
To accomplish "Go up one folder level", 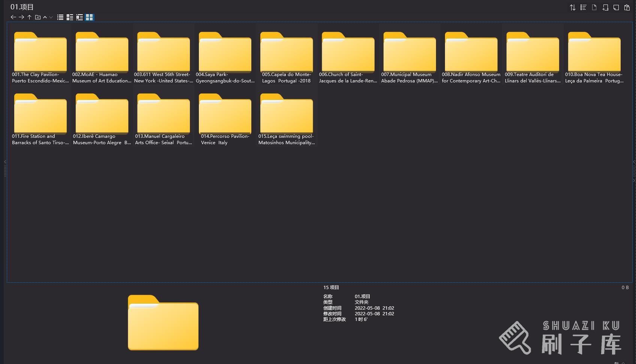I will 29,17.
